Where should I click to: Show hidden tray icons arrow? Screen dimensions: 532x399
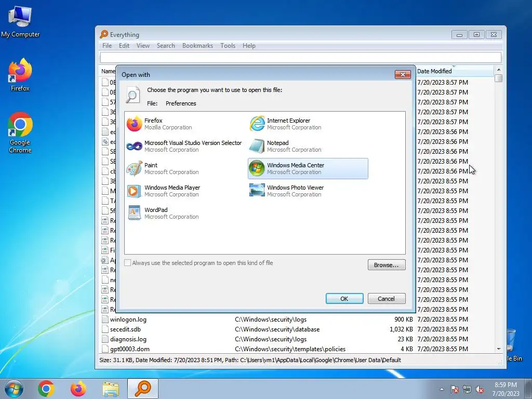tap(442, 389)
